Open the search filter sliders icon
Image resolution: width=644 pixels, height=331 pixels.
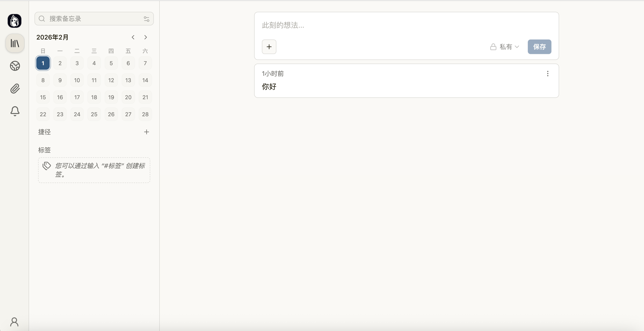click(147, 19)
